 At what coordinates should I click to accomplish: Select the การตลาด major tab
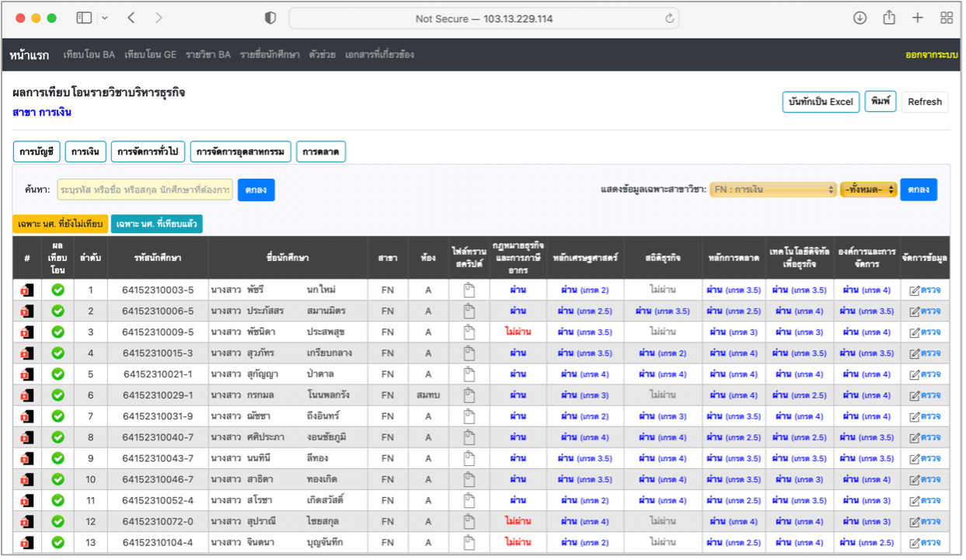[321, 152]
